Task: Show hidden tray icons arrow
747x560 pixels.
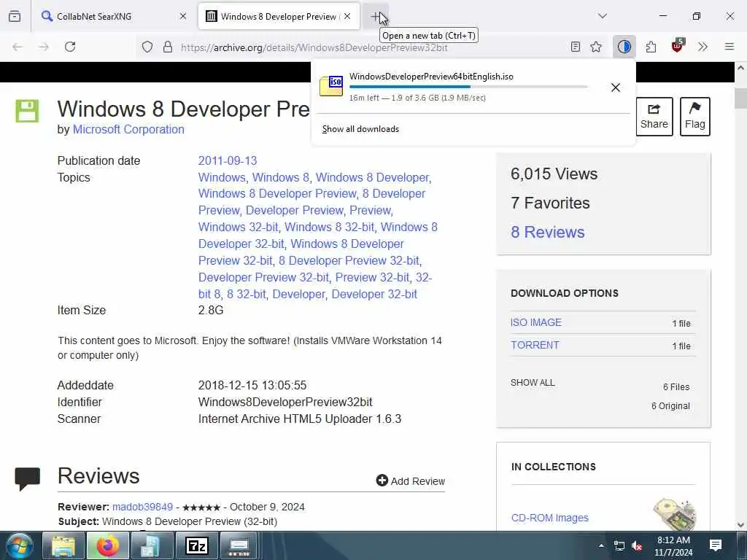Action: point(601,545)
